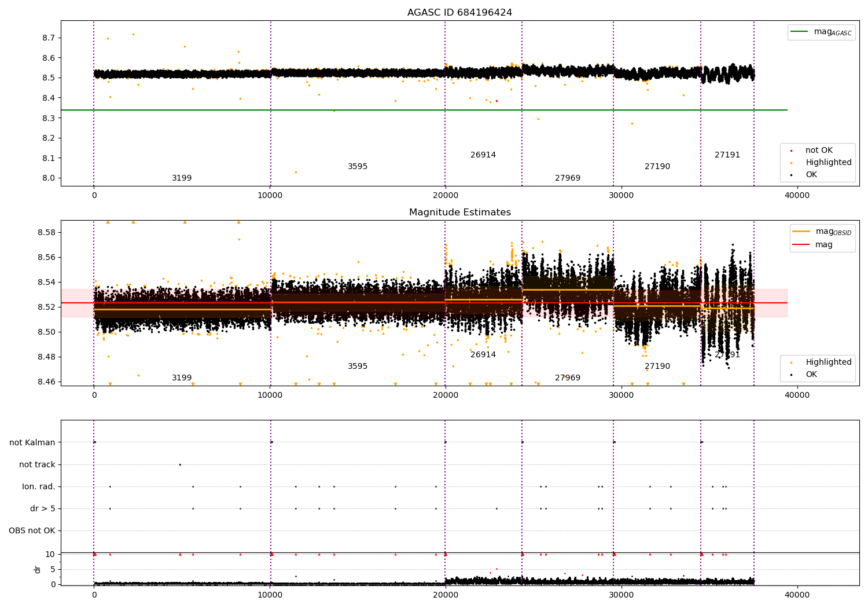Viewport: 868px width, 608px height.
Task: Click the red line sample in the mag legend
Action: [x=801, y=245]
